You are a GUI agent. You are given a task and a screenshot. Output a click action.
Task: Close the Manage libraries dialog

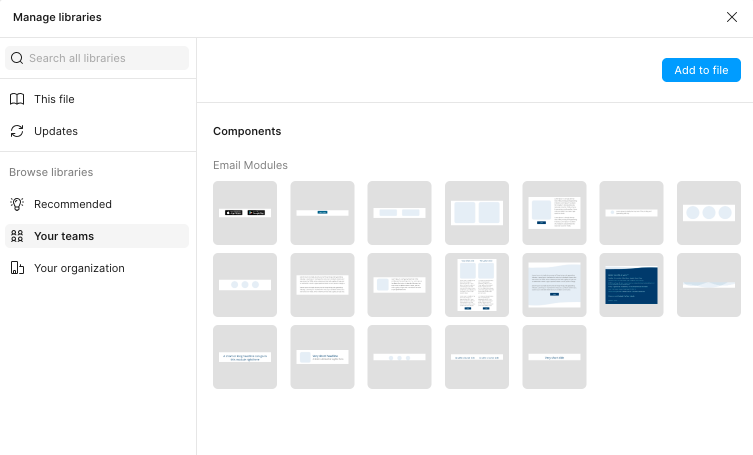[x=731, y=17]
